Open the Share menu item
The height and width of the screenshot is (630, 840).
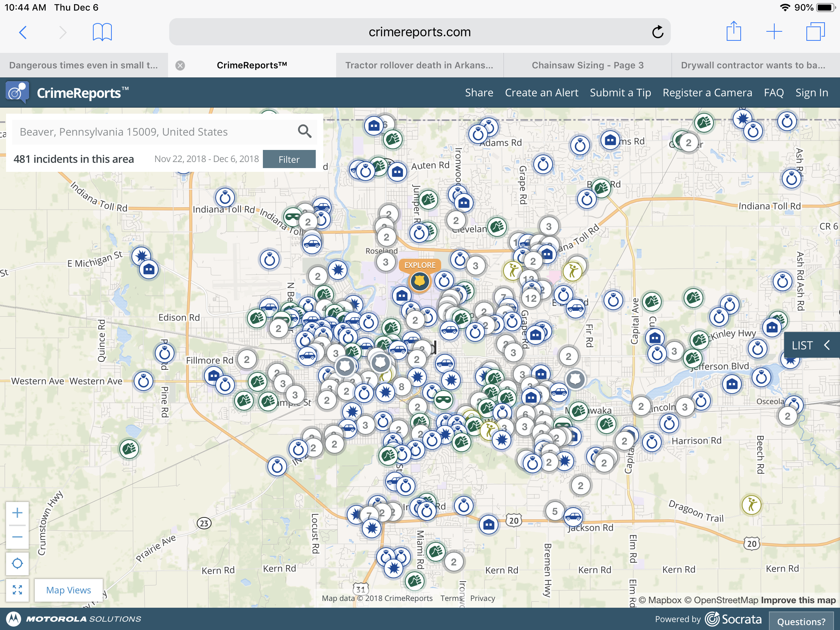tap(479, 93)
